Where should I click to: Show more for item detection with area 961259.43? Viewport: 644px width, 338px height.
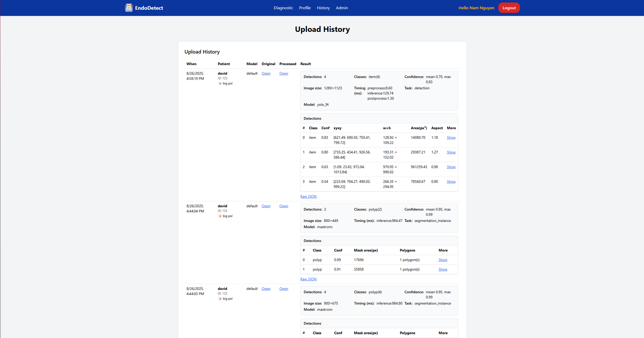click(451, 167)
